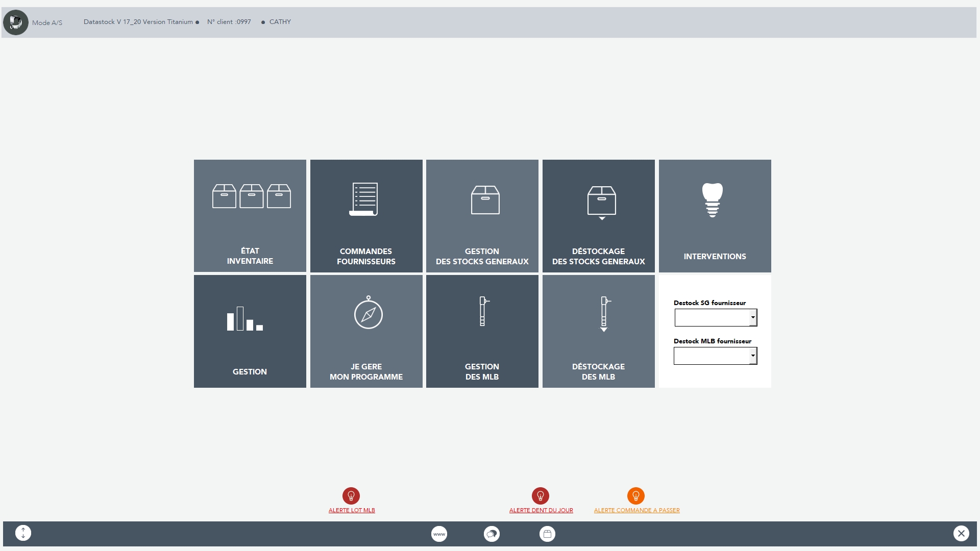Viewport: 980px width, 551px height.
Task: Select Destock SG fournisseur dropdown
Action: (x=715, y=317)
